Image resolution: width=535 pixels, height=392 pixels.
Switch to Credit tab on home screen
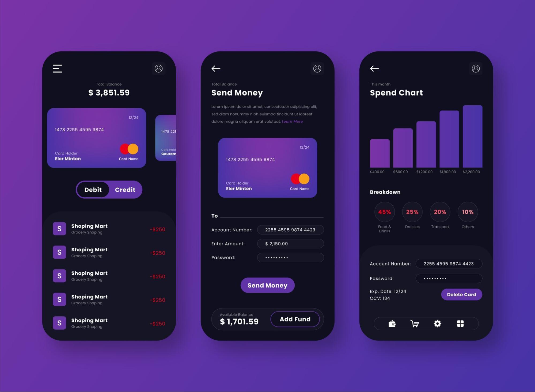click(125, 190)
